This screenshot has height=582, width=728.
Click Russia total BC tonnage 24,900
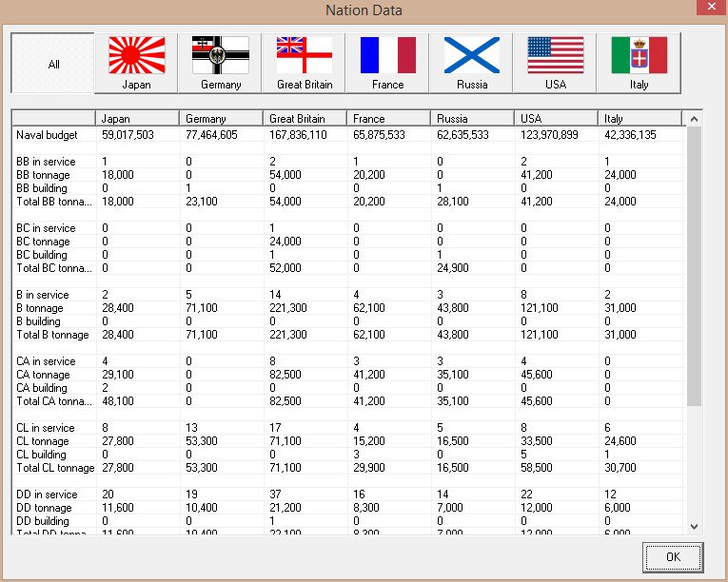click(453, 268)
